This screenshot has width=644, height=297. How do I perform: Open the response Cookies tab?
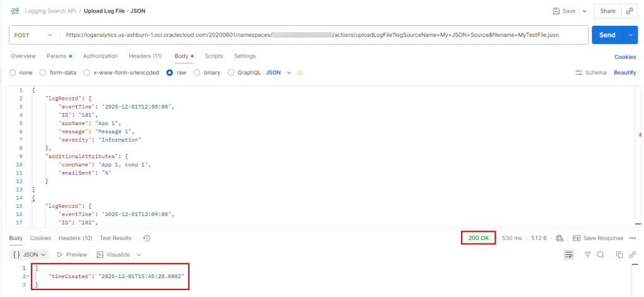click(x=41, y=238)
